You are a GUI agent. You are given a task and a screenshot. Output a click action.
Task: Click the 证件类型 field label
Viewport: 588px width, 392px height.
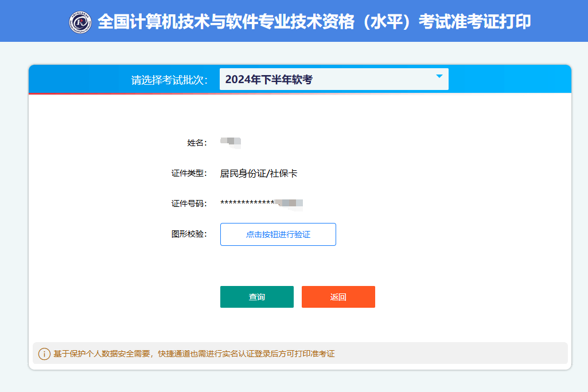pyautogui.click(x=189, y=173)
